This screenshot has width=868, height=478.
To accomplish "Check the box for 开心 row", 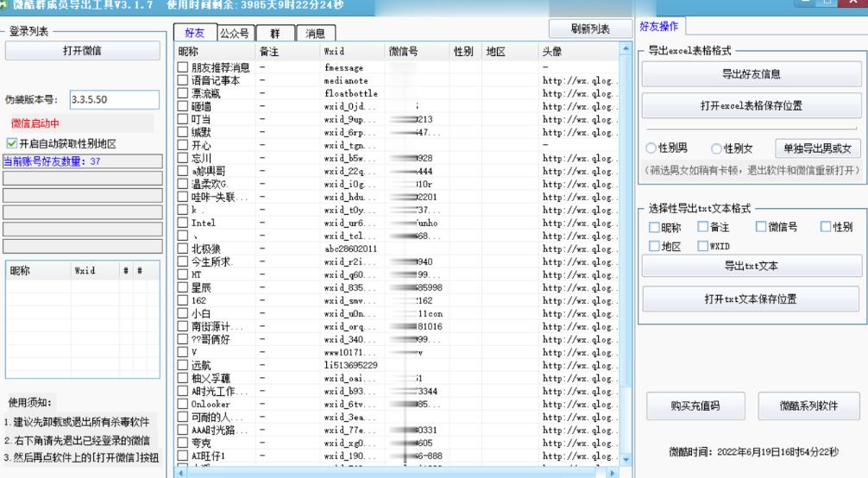I will pos(183,145).
